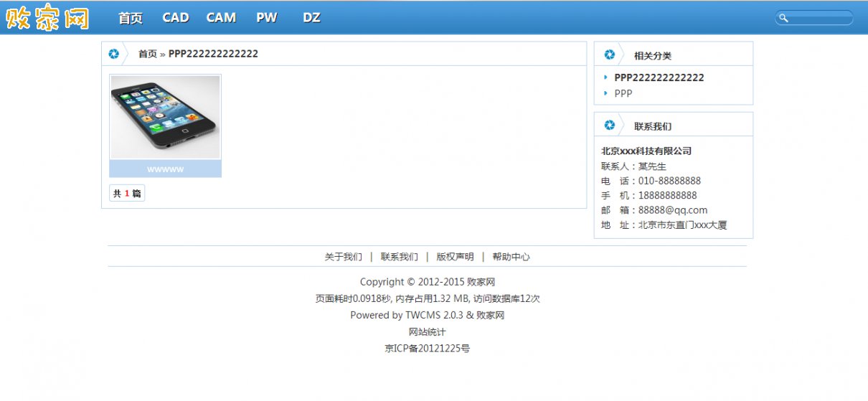This screenshot has width=868, height=401.
Task: Select PPP222222222222 in related categories
Action: coord(659,77)
